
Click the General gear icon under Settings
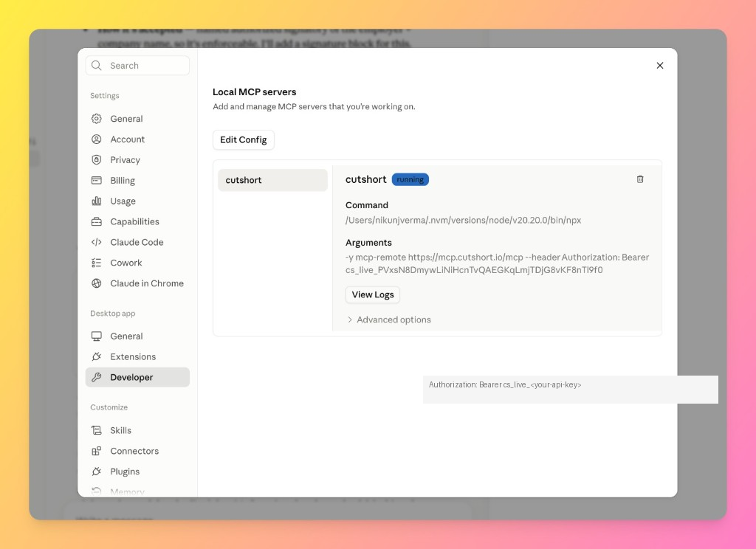pyautogui.click(x=97, y=119)
